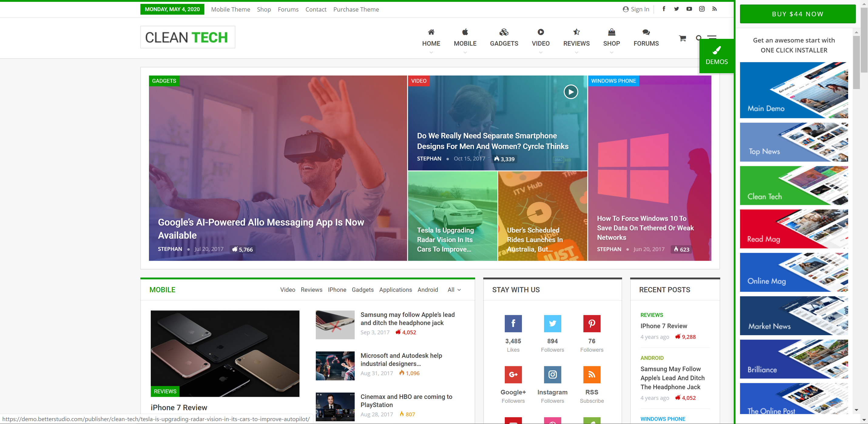Open IPhone 7 Review recent post
The height and width of the screenshot is (424, 868).
tap(664, 326)
